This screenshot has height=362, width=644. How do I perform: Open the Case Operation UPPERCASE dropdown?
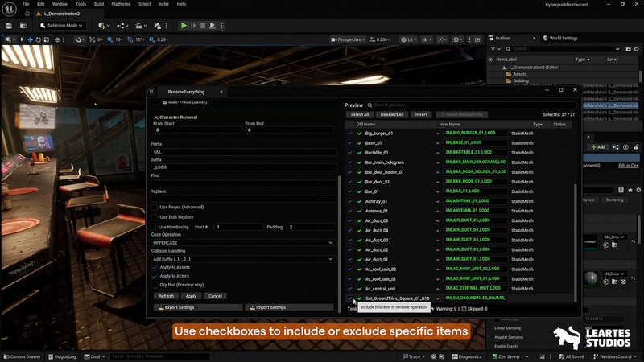tap(243, 242)
